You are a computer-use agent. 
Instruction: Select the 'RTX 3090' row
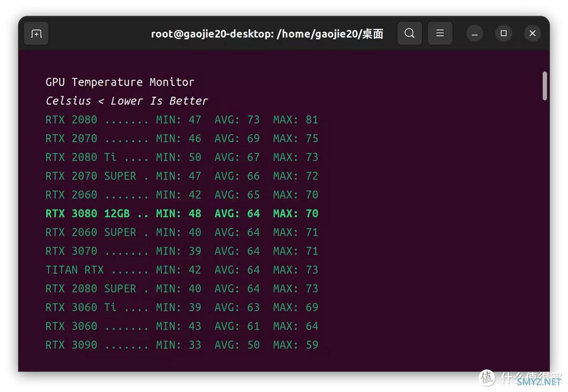182,345
